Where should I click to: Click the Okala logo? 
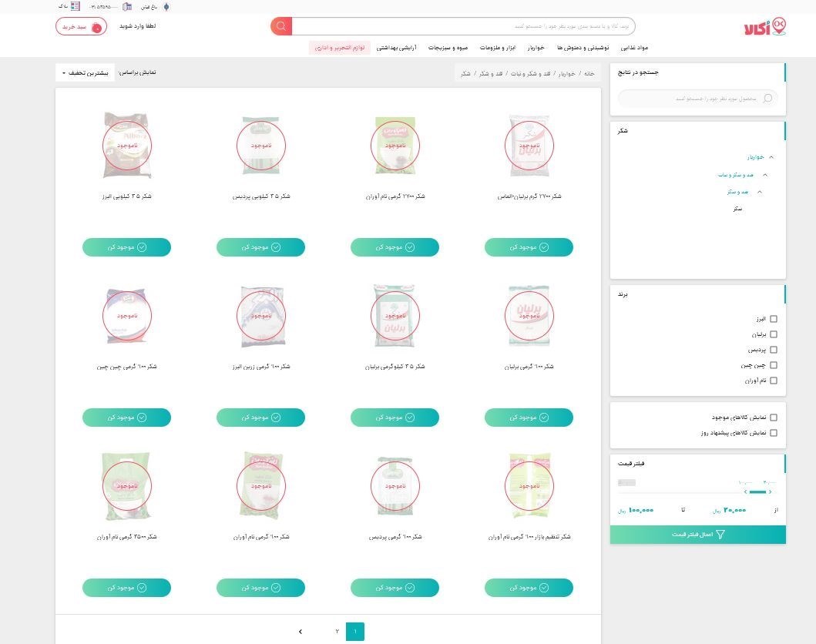tap(765, 26)
